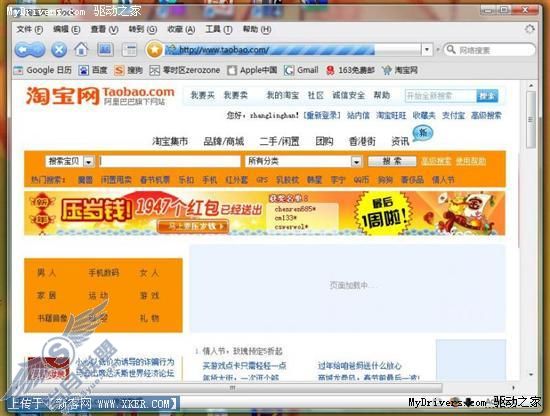Click 社区 link

[315, 95]
